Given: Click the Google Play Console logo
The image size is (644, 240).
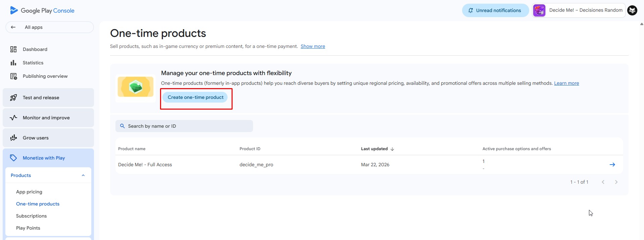Looking at the screenshot, I should pos(42,10).
